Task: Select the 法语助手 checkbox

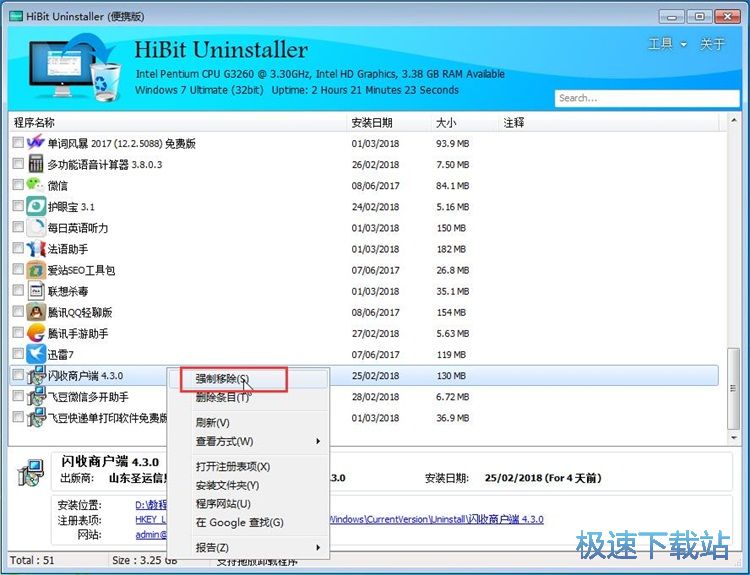Action: [18, 248]
